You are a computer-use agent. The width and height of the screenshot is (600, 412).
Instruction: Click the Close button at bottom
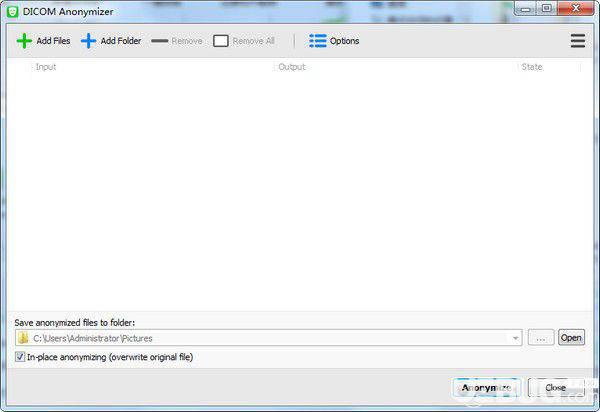[x=556, y=388]
